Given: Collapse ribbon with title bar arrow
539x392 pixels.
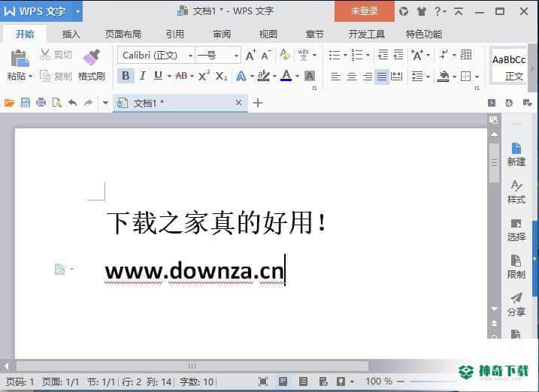Looking at the screenshot, I should click(x=459, y=12).
